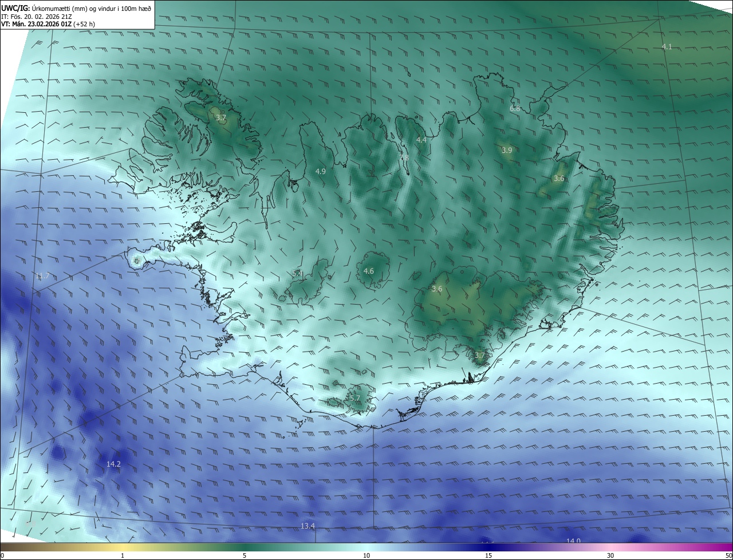Image resolution: width=733 pixels, height=560 pixels.
Task: Click the 13.4 value label
Action: (x=308, y=526)
